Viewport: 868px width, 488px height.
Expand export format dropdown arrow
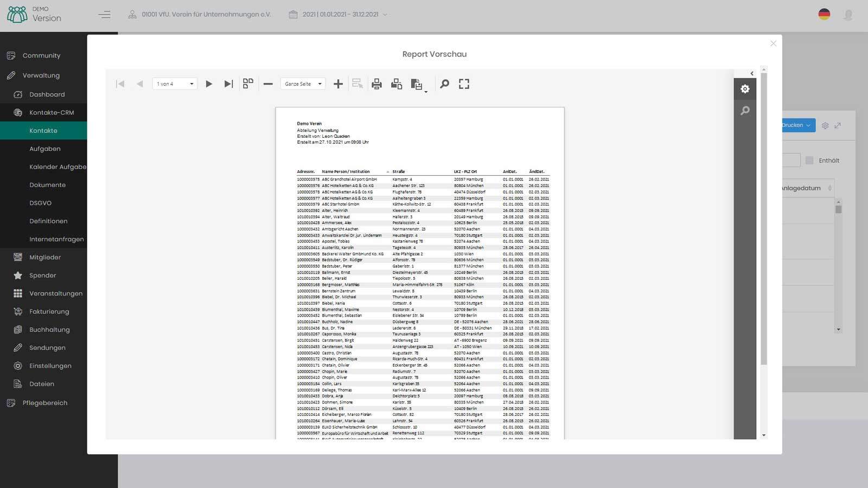click(426, 92)
